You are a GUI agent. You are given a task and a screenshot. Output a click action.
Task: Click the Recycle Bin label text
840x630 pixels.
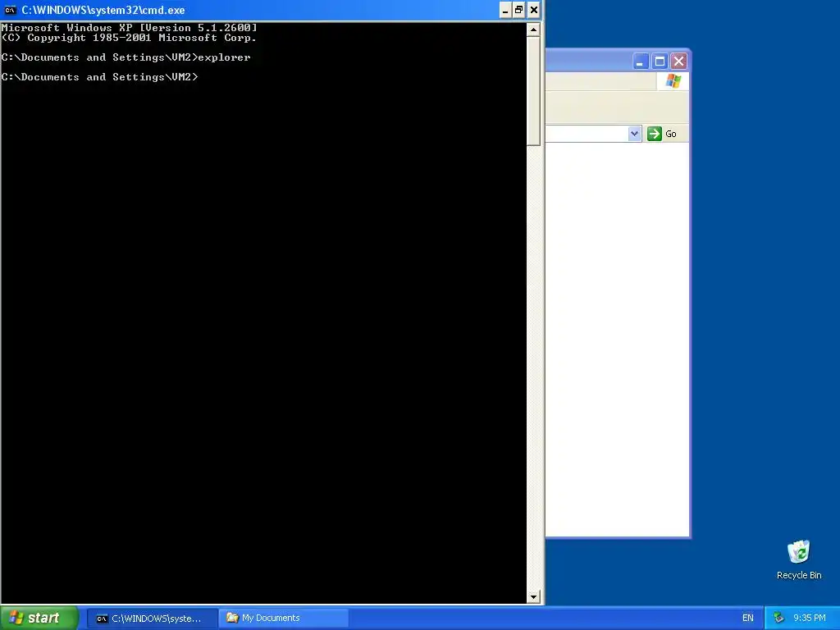(799, 575)
